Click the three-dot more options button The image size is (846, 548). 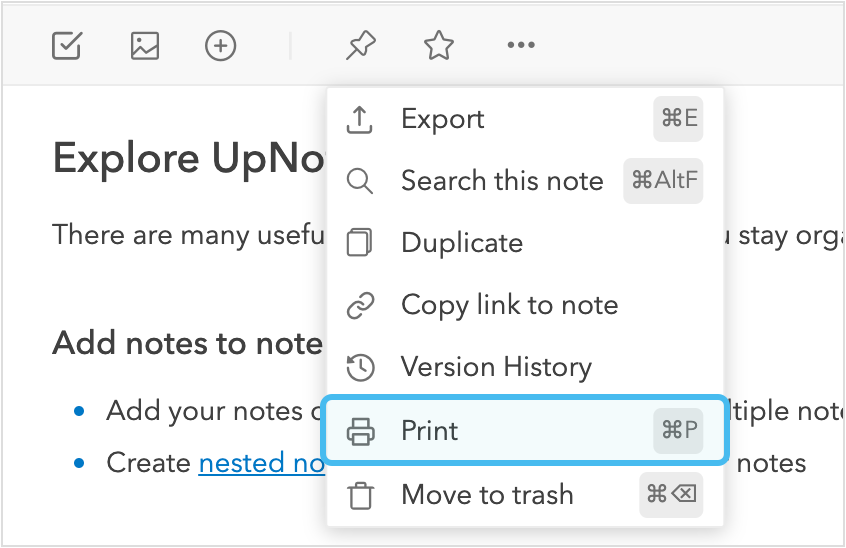click(x=521, y=45)
